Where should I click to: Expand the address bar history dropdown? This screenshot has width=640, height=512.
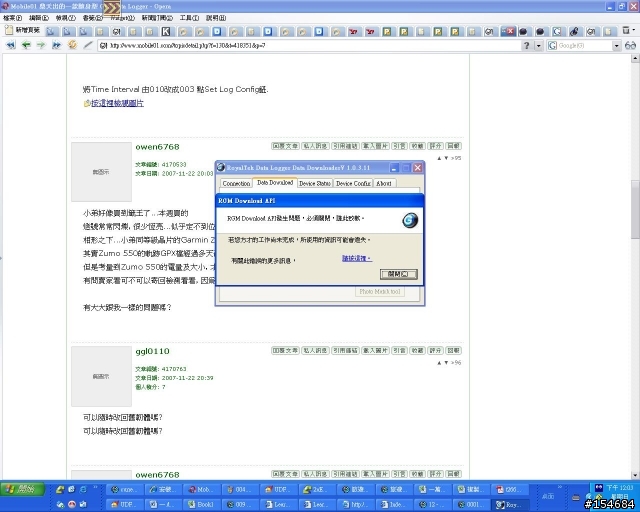click(539, 45)
